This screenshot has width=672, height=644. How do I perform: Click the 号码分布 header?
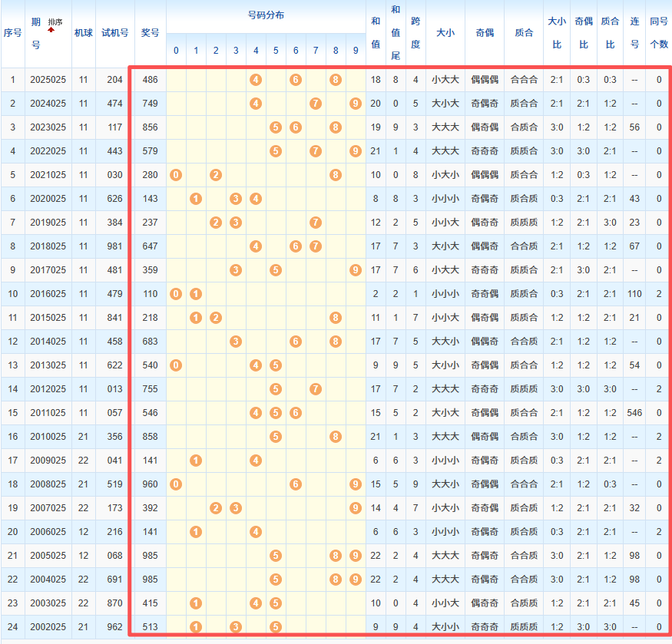tap(266, 16)
